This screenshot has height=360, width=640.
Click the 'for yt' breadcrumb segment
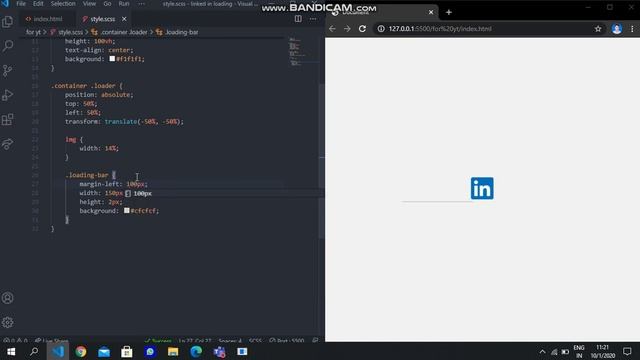coord(33,32)
